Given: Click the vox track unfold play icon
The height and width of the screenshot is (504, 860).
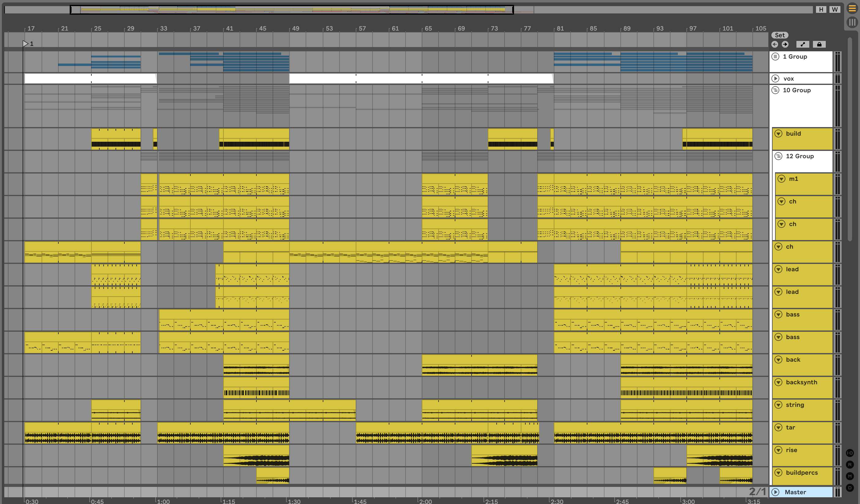Looking at the screenshot, I should (775, 79).
